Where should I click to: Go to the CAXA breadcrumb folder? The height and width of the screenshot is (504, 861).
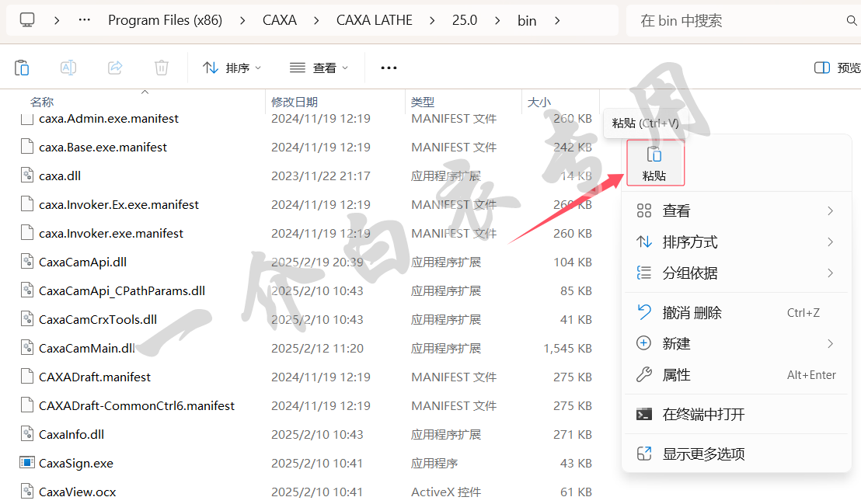[x=280, y=20]
